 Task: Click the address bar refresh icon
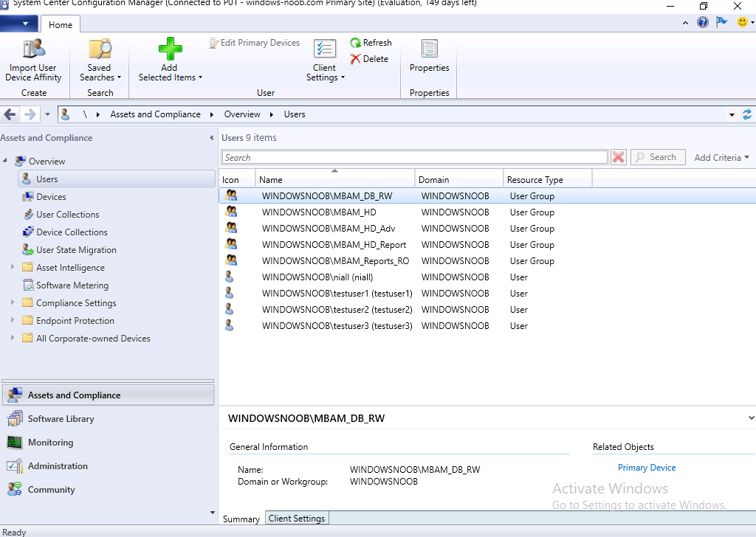(x=747, y=114)
